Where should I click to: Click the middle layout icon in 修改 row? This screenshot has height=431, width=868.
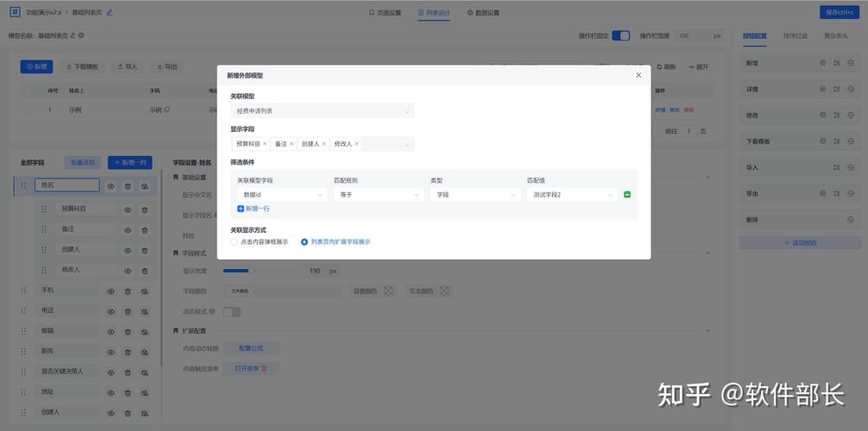click(836, 116)
